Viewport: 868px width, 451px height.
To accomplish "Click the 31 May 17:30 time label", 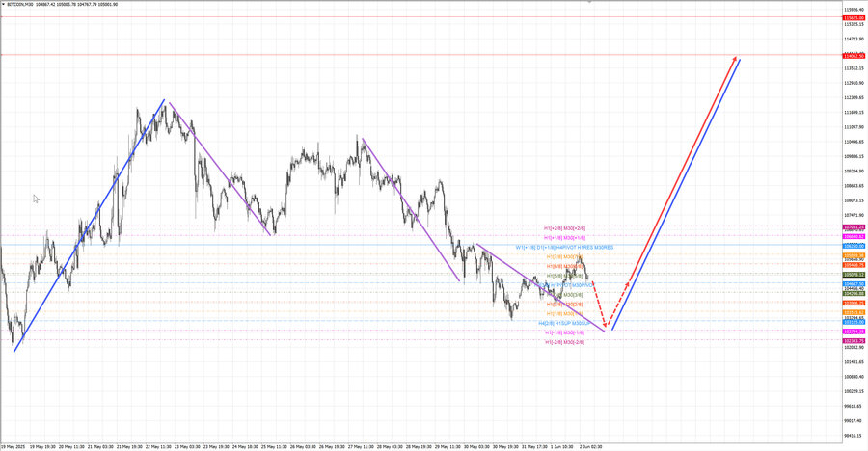I will pyautogui.click(x=534, y=446).
